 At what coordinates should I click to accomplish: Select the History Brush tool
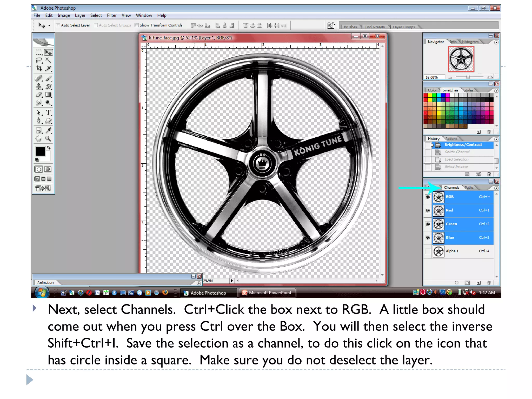point(48,87)
